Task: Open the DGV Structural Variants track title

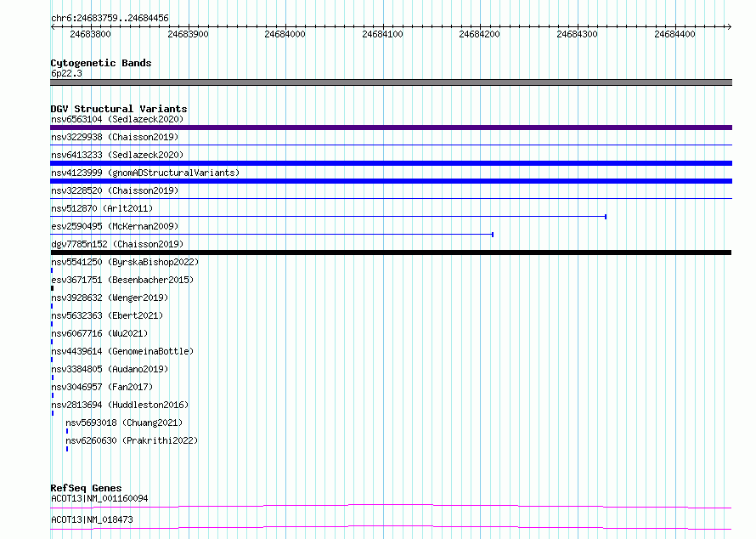Action: [x=119, y=109]
